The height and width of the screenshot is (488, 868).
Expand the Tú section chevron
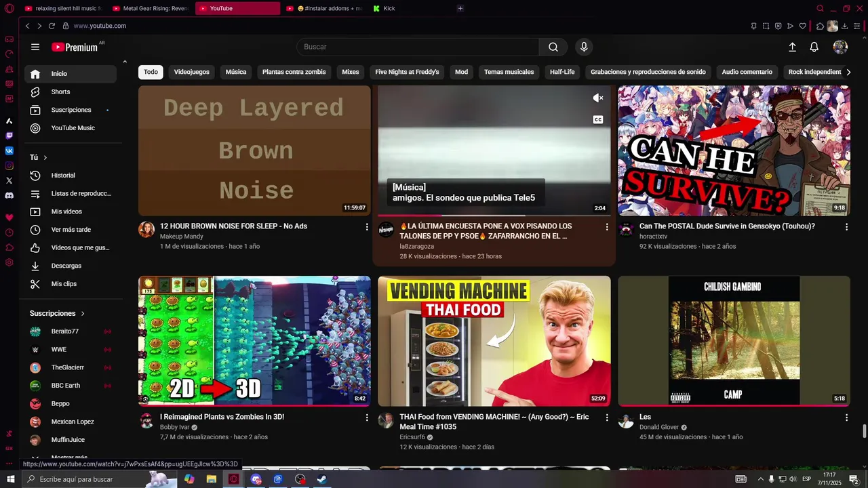(45, 157)
